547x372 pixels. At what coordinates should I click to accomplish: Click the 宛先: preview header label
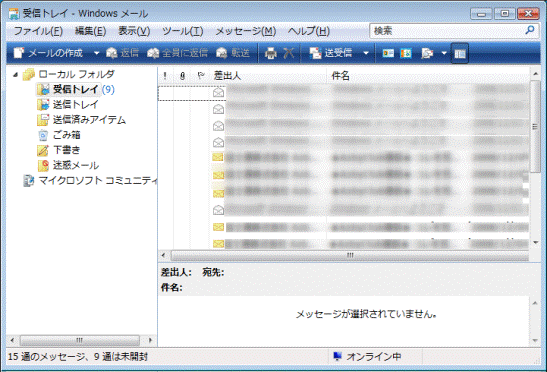tap(213, 272)
